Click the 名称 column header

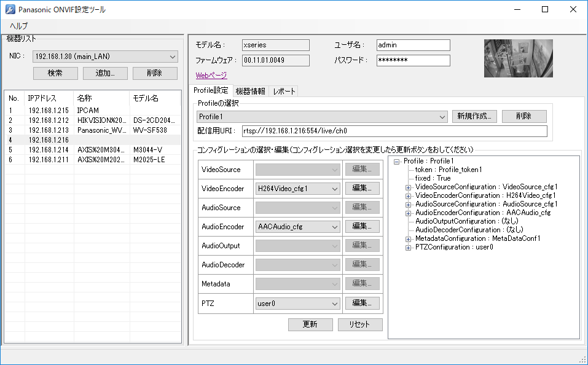pyautogui.click(x=101, y=98)
